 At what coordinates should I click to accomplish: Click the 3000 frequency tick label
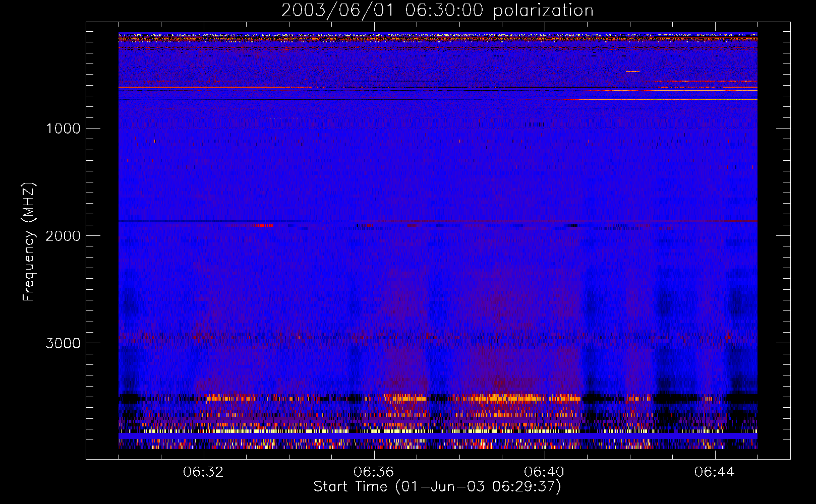[x=63, y=343]
